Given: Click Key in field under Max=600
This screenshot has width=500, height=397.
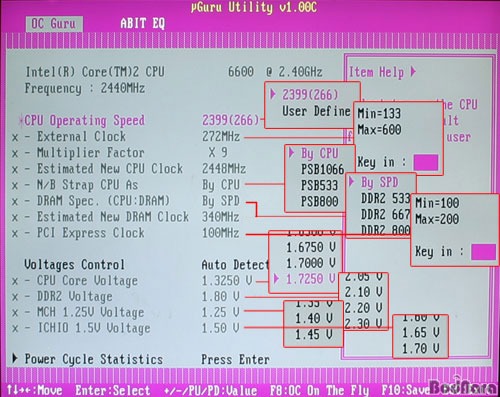Looking at the screenshot, I should point(426,162).
